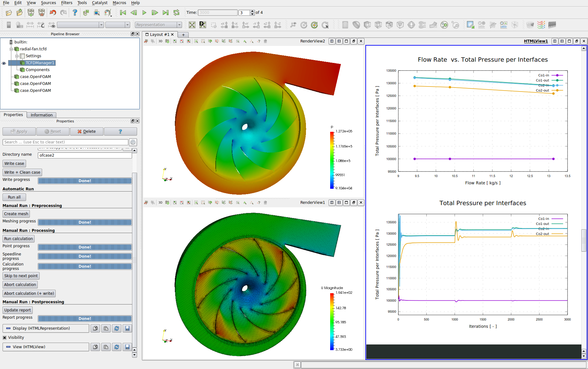Split RenderView2 horizontally using its split icon
This screenshot has width=588, height=369.
point(332,41)
